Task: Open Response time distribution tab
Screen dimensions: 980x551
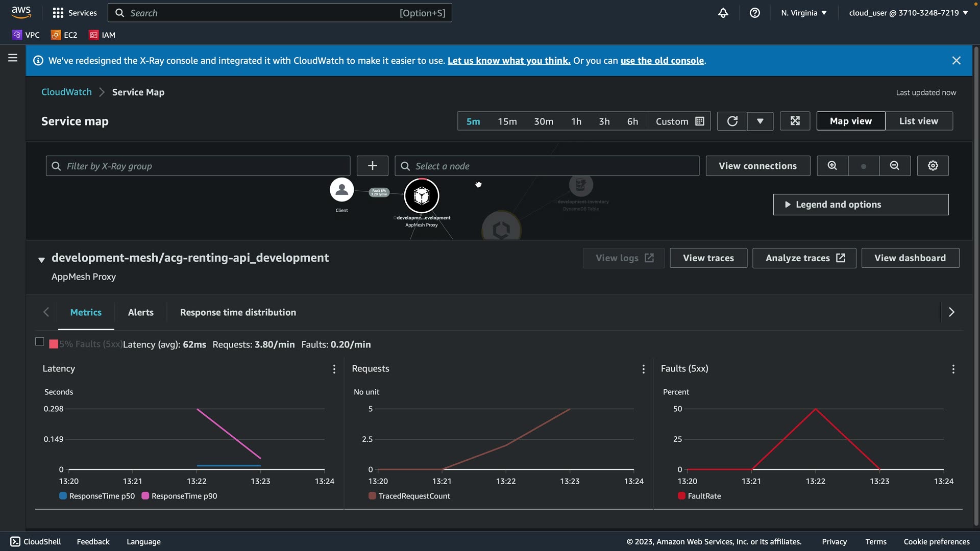Action: [238, 312]
